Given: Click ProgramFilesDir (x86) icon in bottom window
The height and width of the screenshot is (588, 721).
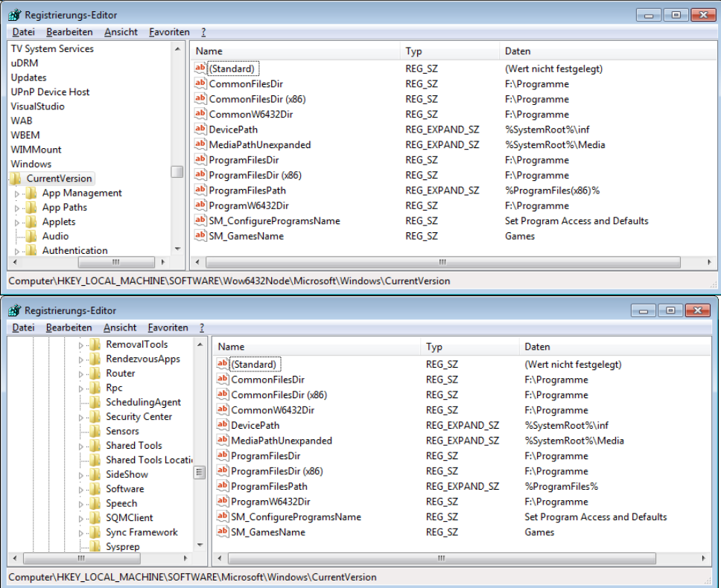Looking at the screenshot, I should (x=223, y=471).
